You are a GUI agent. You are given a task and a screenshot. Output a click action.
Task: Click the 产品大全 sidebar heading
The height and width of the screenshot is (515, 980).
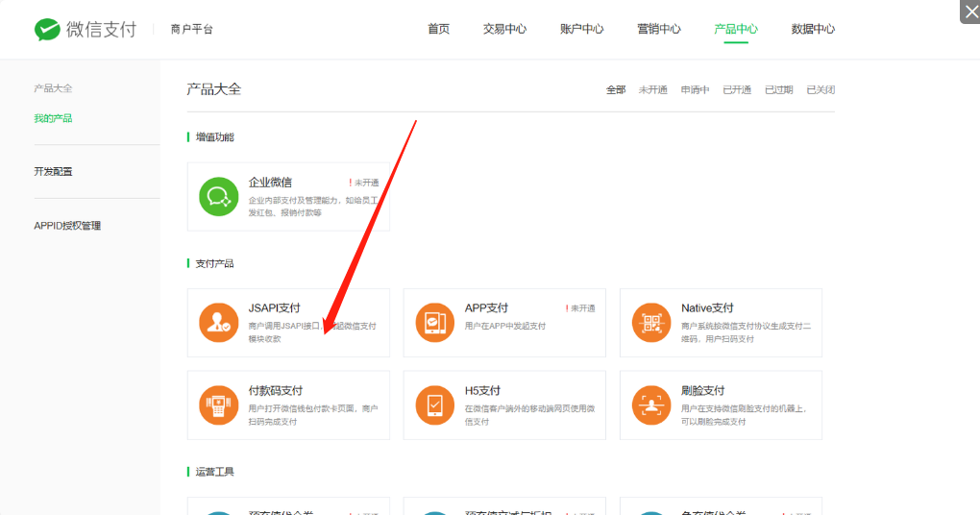tap(53, 88)
